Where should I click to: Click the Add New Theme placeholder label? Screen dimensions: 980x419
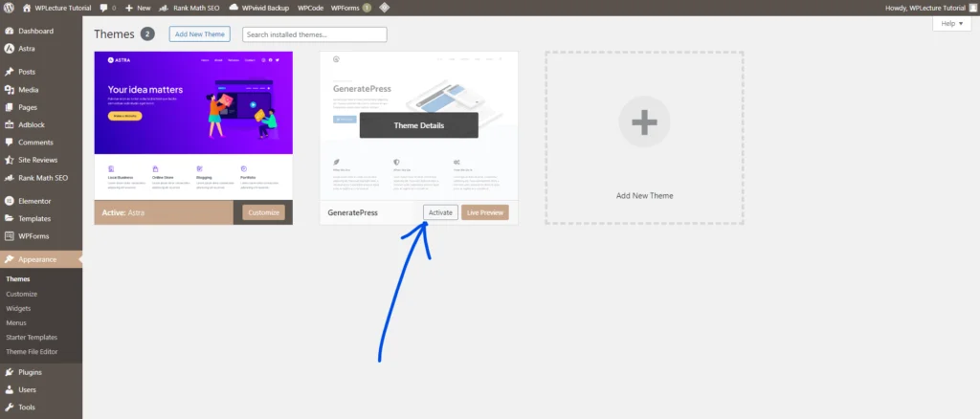coord(644,195)
